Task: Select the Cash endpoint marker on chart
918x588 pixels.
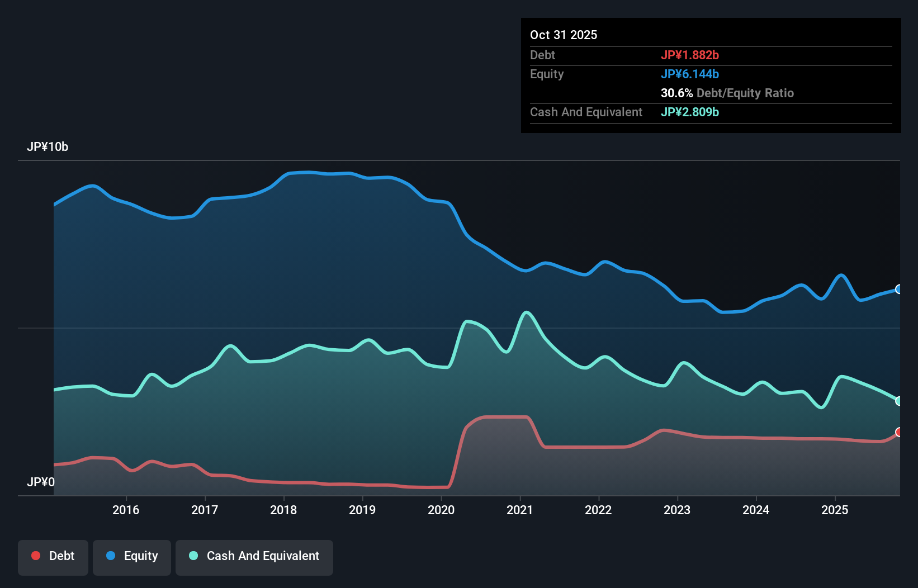Action: tap(899, 401)
